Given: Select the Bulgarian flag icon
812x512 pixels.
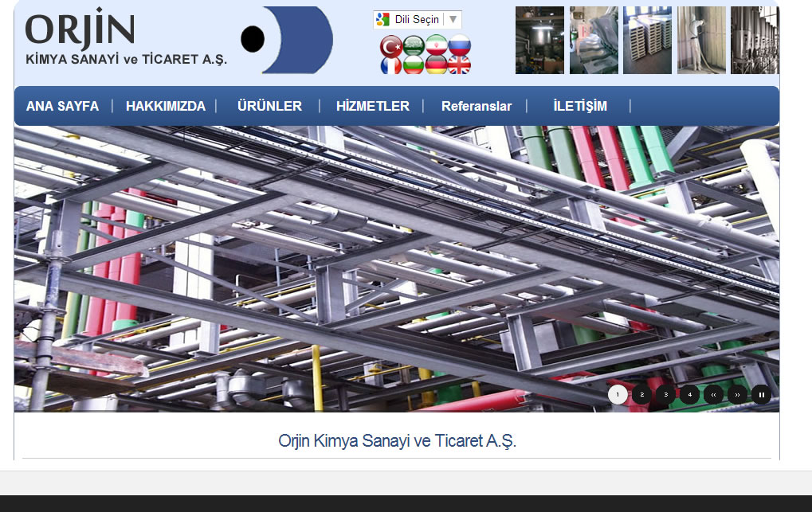Looking at the screenshot, I should pos(414,66).
